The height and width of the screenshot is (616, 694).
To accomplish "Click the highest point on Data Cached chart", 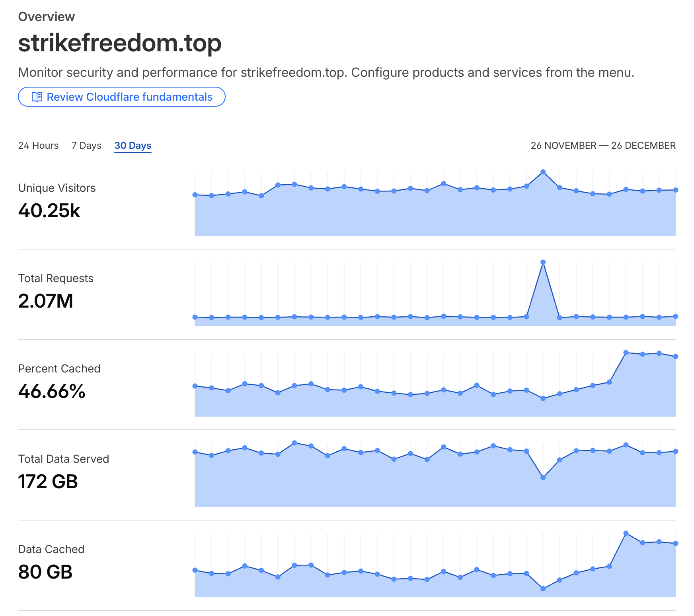I will (x=626, y=533).
